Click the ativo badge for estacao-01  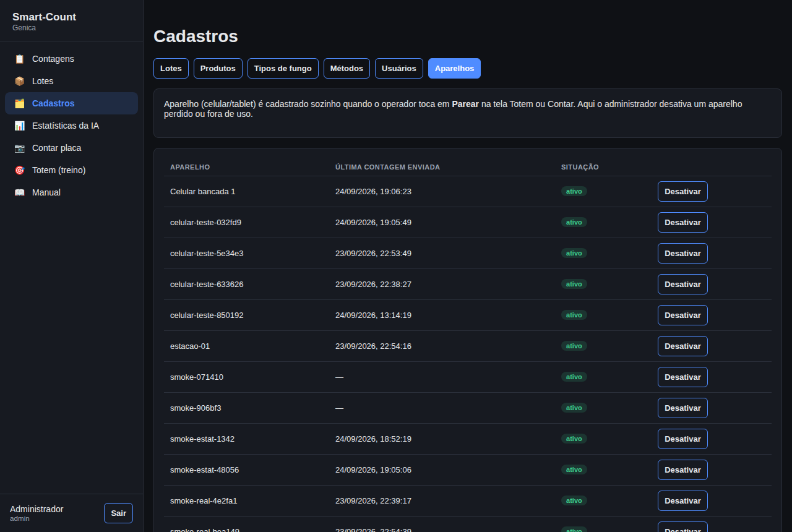coord(574,346)
